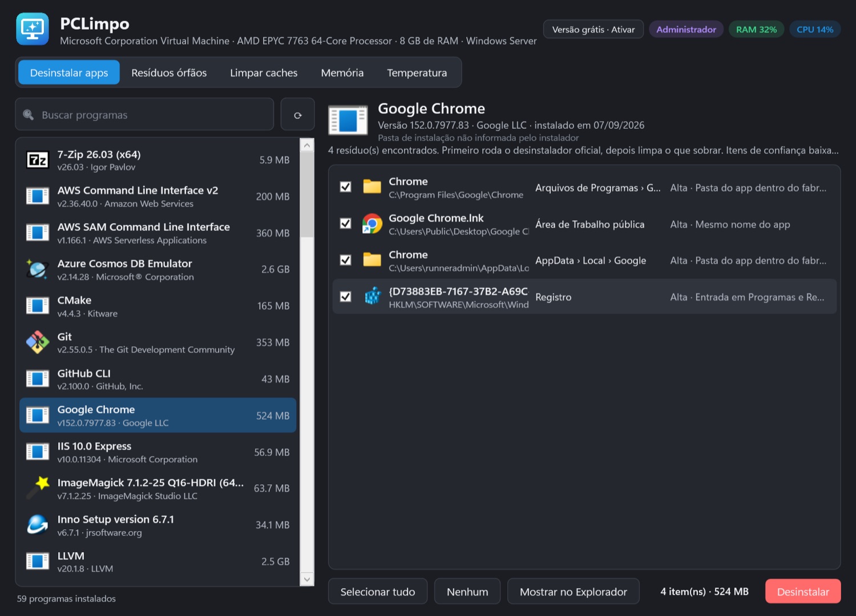Screen dimensions: 856x616
Task: Click the 4 item(ns) · 524 MB summary
Action: pyautogui.click(x=704, y=591)
